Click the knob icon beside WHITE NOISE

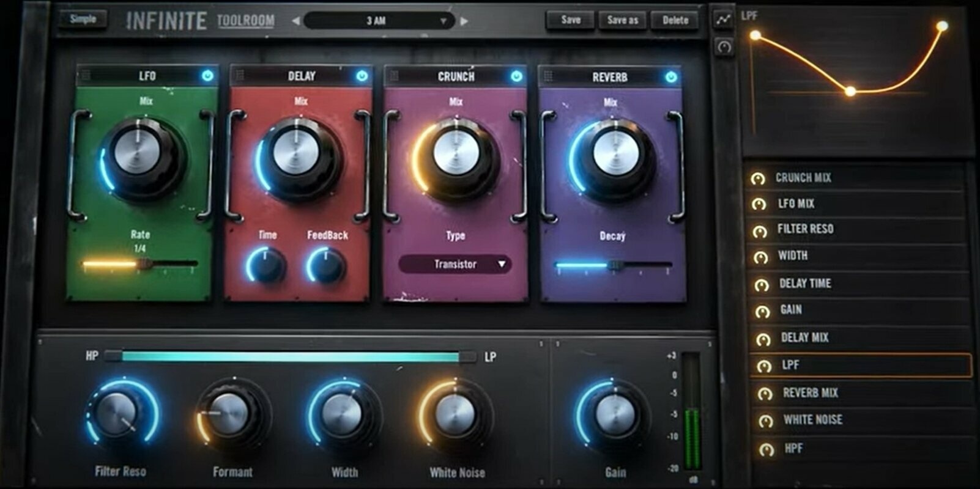point(766,421)
